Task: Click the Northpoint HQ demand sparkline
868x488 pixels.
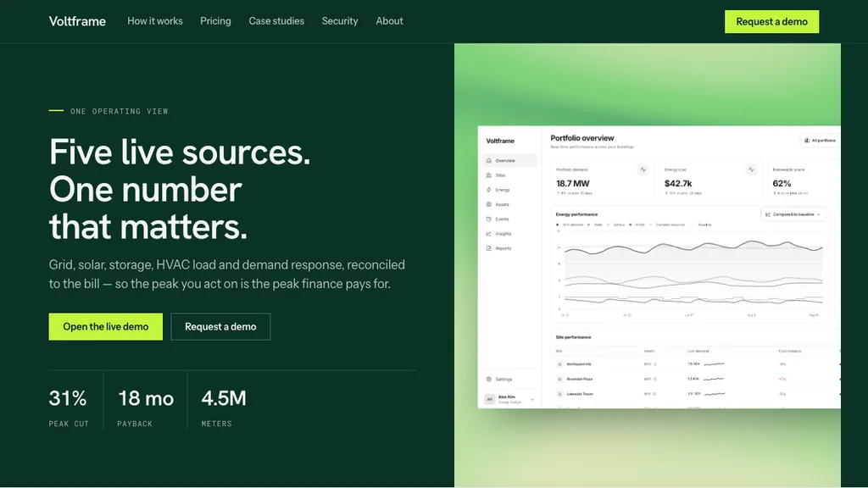Action: pyautogui.click(x=714, y=364)
